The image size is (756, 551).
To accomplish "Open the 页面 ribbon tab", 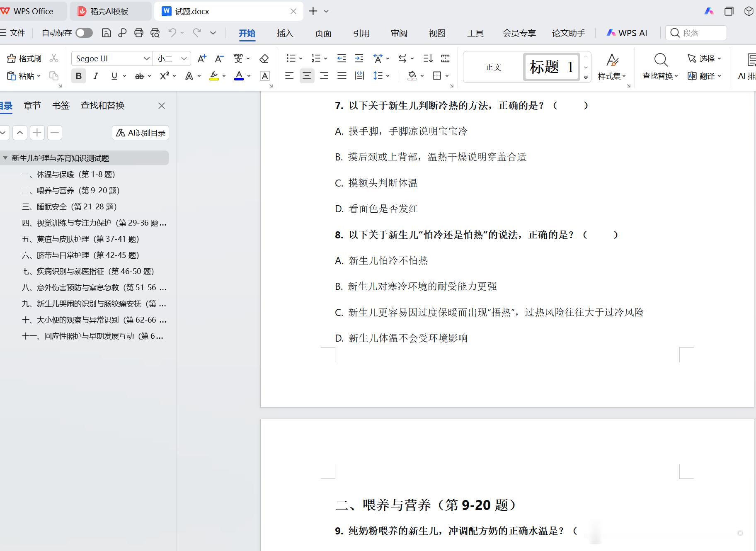I will click(x=323, y=33).
